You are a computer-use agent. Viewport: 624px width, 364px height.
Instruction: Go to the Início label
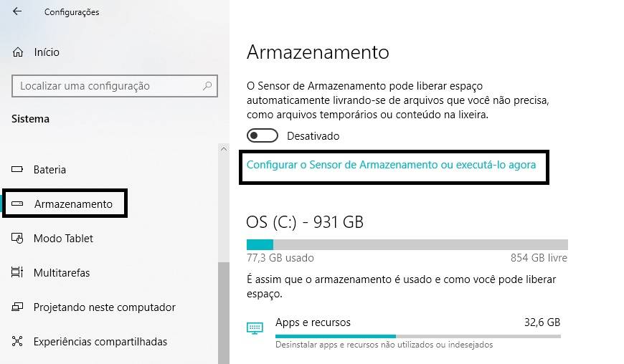coord(47,52)
